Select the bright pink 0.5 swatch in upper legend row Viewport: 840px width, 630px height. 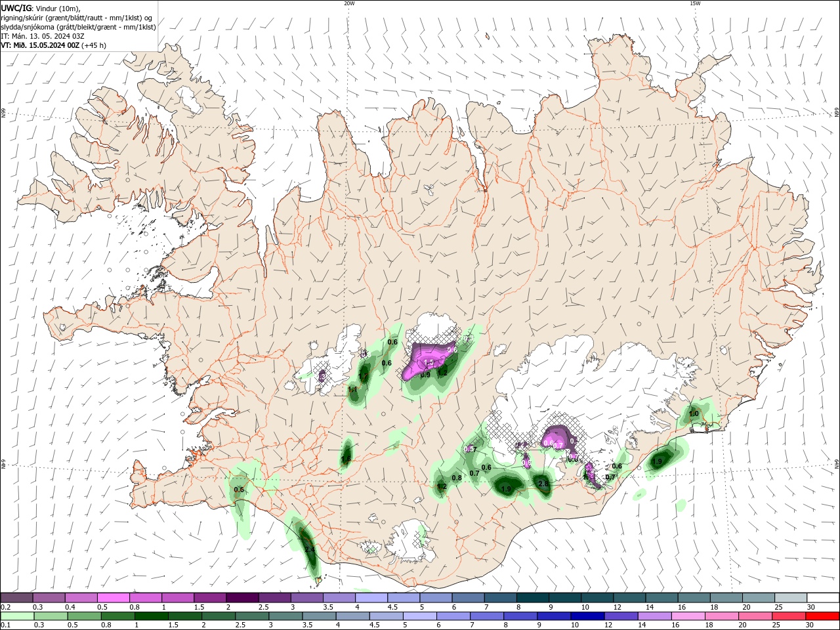point(114,598)
